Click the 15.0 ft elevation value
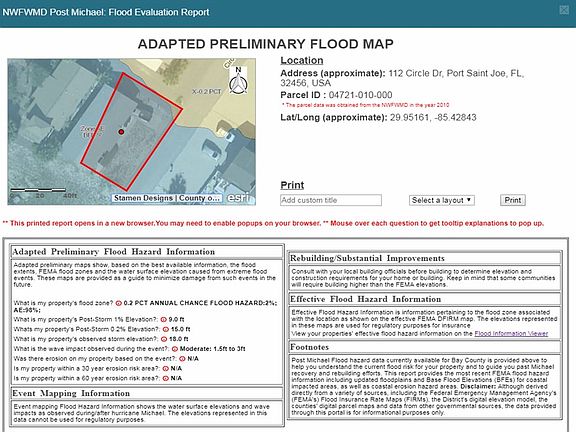Viewport: 576px width, 432px height. [180, 330]
